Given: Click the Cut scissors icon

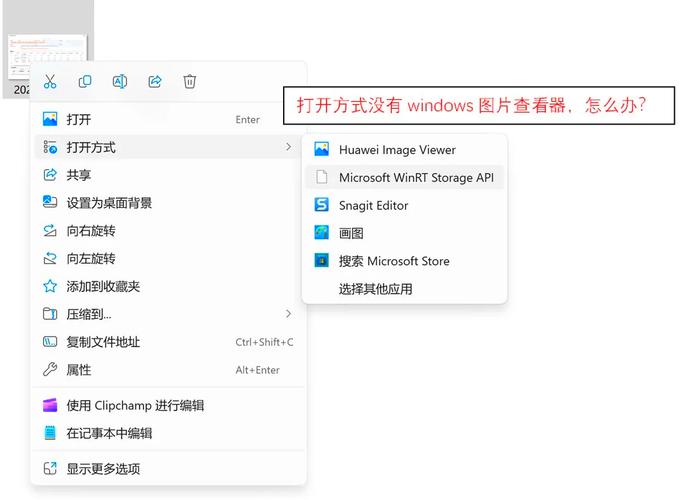Looking at the screenshot, I should [50, 82].
